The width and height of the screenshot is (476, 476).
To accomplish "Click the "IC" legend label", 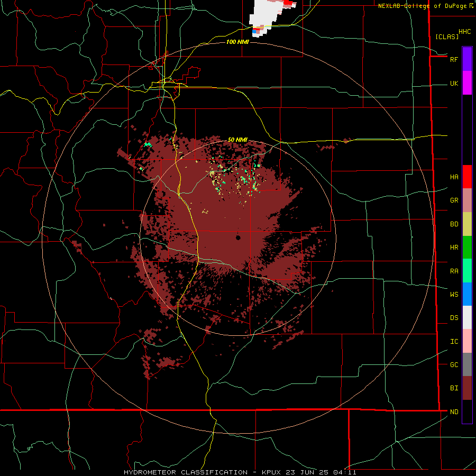I will pyautogui.click(x=454, y=342).
